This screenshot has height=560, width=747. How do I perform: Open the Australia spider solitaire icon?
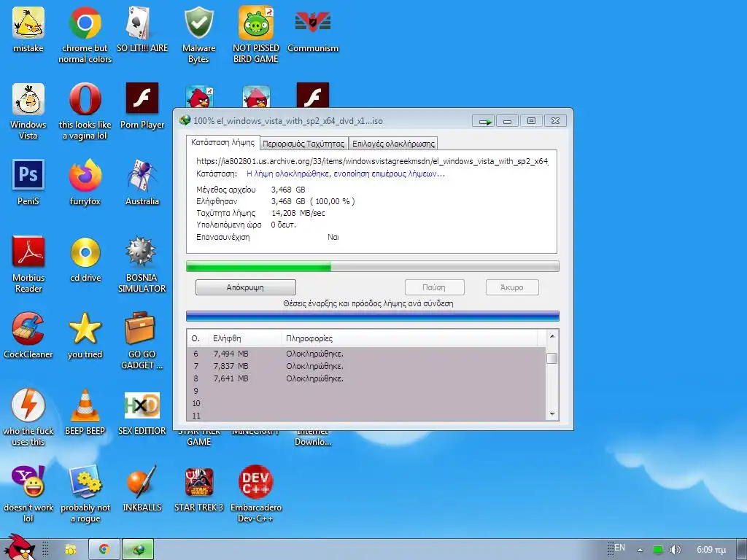click(x=142, y=182)
